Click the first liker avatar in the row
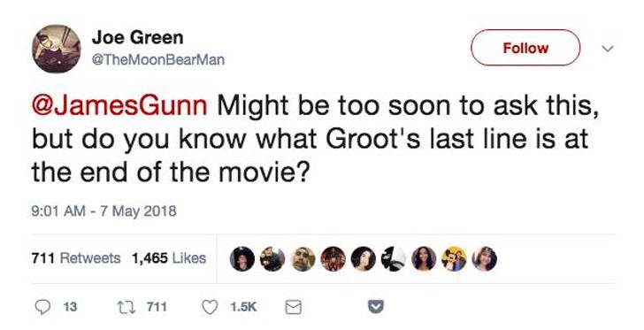The image size is (644, 330). point(241,259)
